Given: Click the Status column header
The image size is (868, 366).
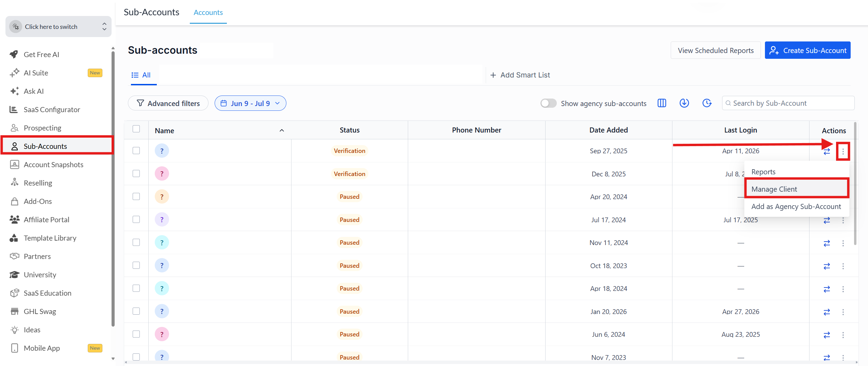Looking at the screenshot, I should click(x=349, y=130).
